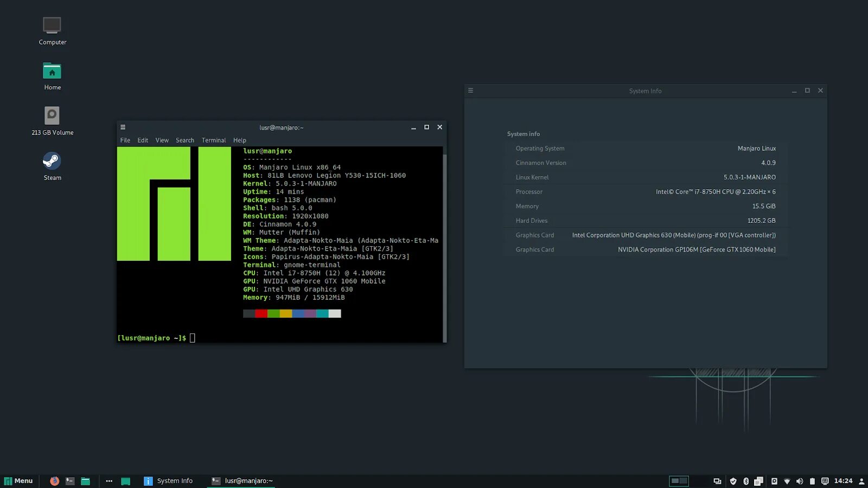Open the Search menu in the terminal

185,140
